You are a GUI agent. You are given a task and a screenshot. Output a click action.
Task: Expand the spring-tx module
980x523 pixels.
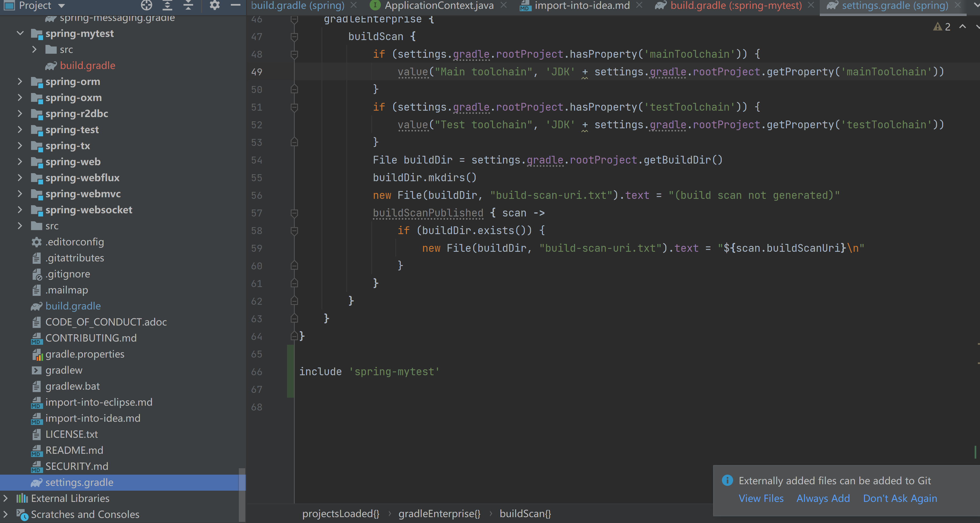[20, 146]
